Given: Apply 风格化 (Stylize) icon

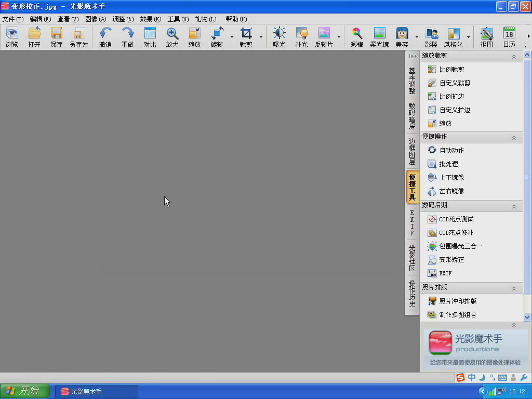Looking at the screenshot, I should point(453,37).
